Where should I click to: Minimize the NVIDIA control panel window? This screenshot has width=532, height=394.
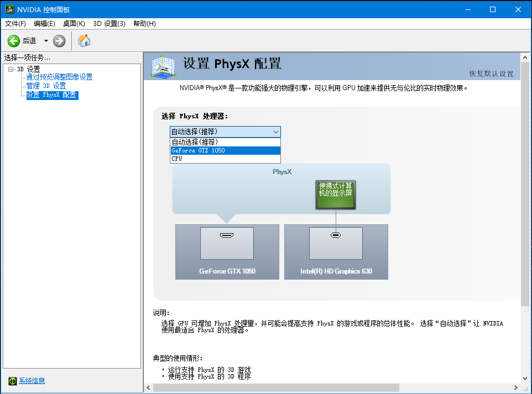click(x=468, y=9)
